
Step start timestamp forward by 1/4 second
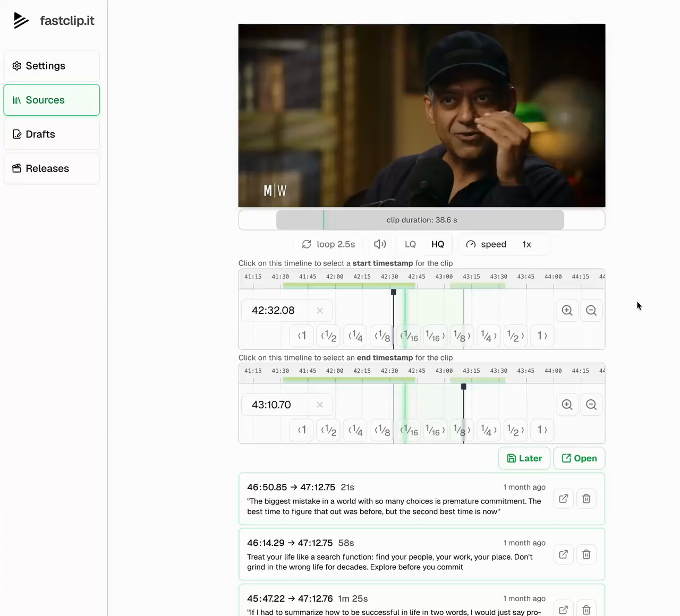tap(488, 336)
